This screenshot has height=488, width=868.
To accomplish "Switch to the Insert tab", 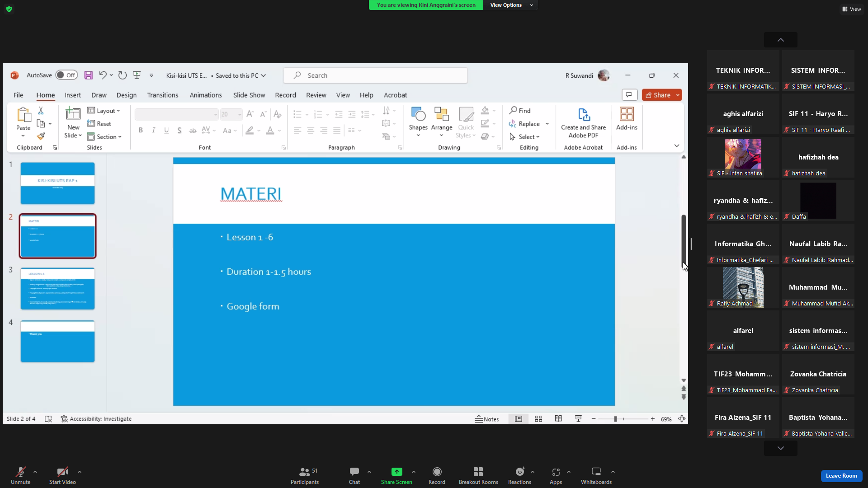I will click(73, 95).
